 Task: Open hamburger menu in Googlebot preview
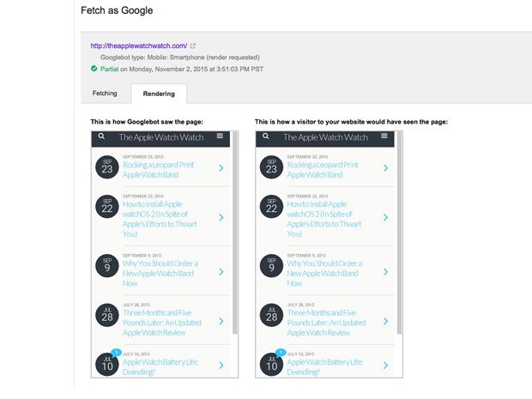[221, 136]
